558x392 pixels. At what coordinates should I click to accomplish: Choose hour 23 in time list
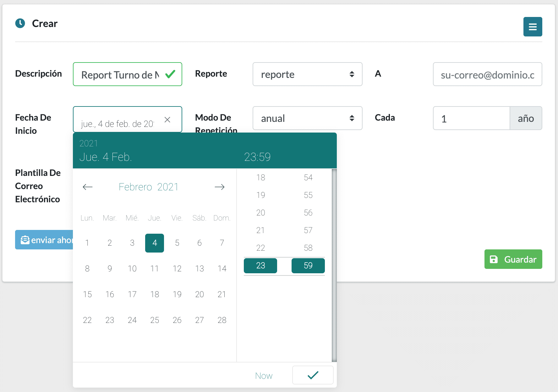tap(260, 265)
